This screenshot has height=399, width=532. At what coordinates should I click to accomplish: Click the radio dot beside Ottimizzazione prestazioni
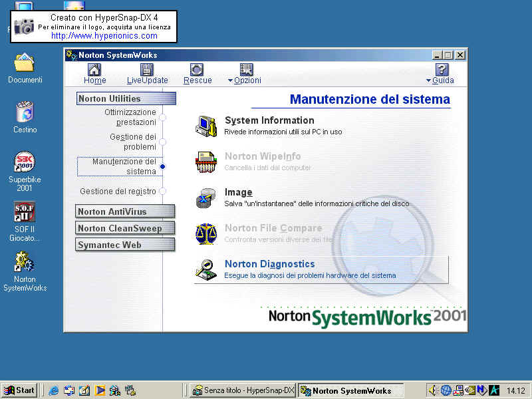[162, 118]
